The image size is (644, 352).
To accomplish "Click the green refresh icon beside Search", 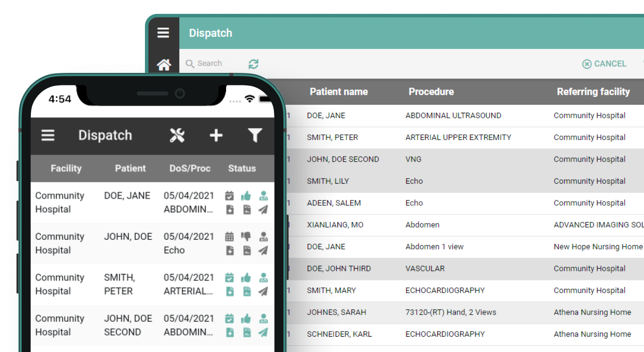I will pyautogui.click(x=253, y=64).
